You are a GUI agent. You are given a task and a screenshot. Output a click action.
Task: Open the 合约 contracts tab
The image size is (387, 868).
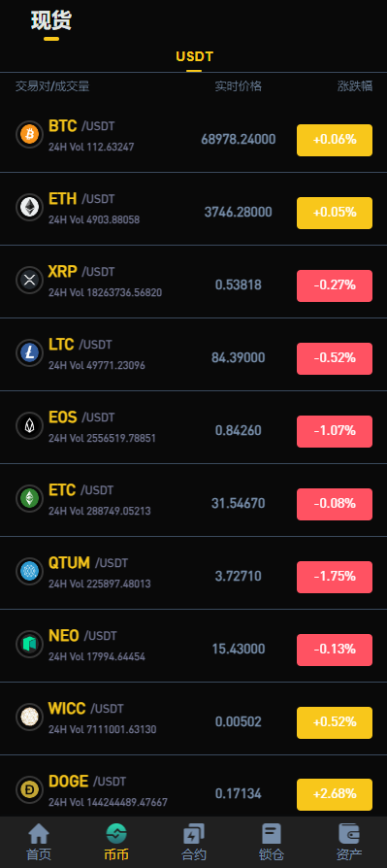(x=194, y=842)
